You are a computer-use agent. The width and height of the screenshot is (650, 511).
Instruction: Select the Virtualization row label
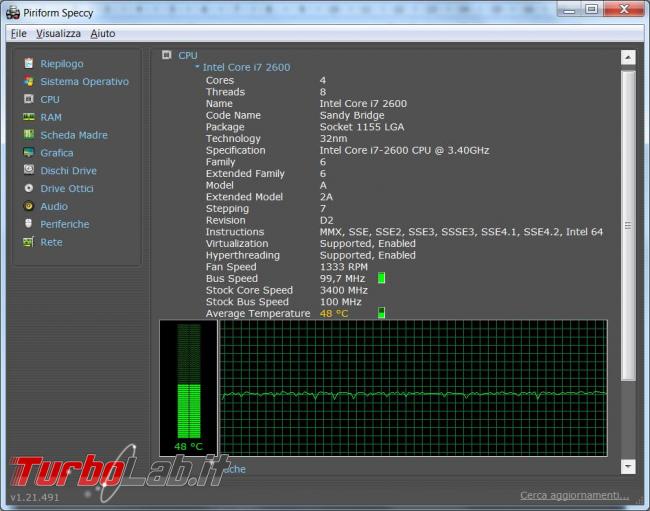pyautogui.click(x=237, y=244)
